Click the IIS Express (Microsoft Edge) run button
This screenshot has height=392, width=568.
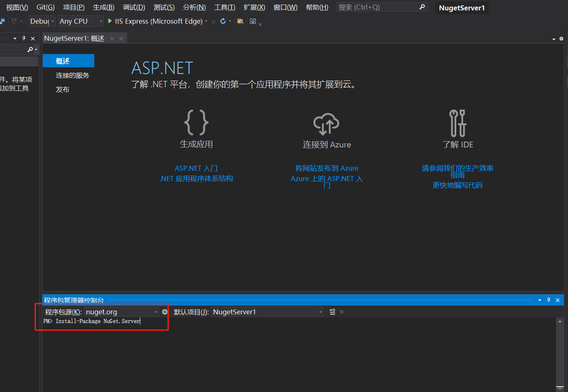click(x=155, y=21)
